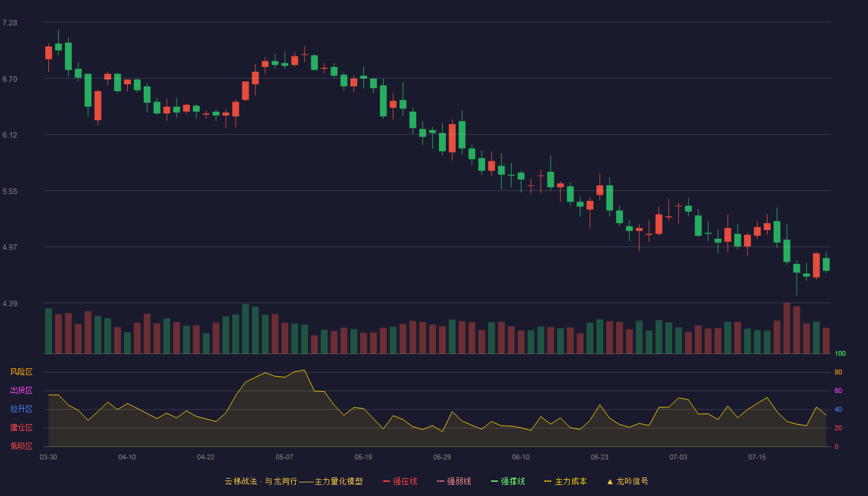This screenshot has height=496, width=868.
Task: Select the 出货区 zone label
Action: [x=21, y=391]
